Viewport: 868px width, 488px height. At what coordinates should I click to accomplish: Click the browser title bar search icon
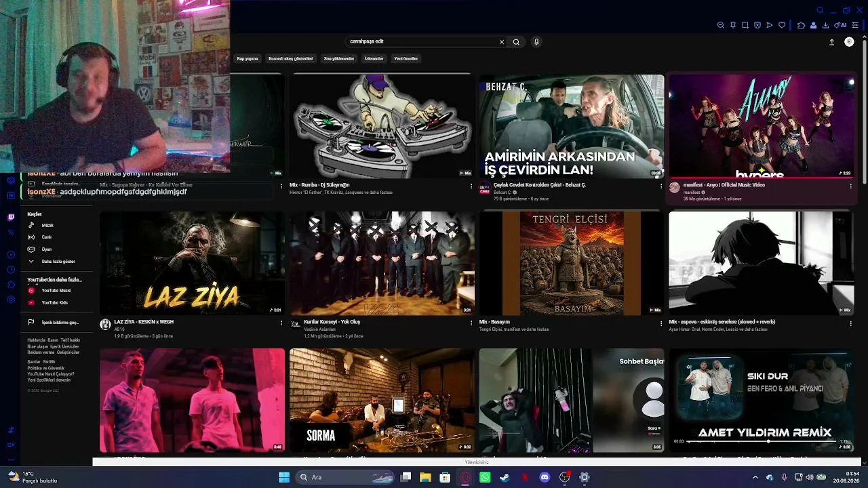pos(820,10)
